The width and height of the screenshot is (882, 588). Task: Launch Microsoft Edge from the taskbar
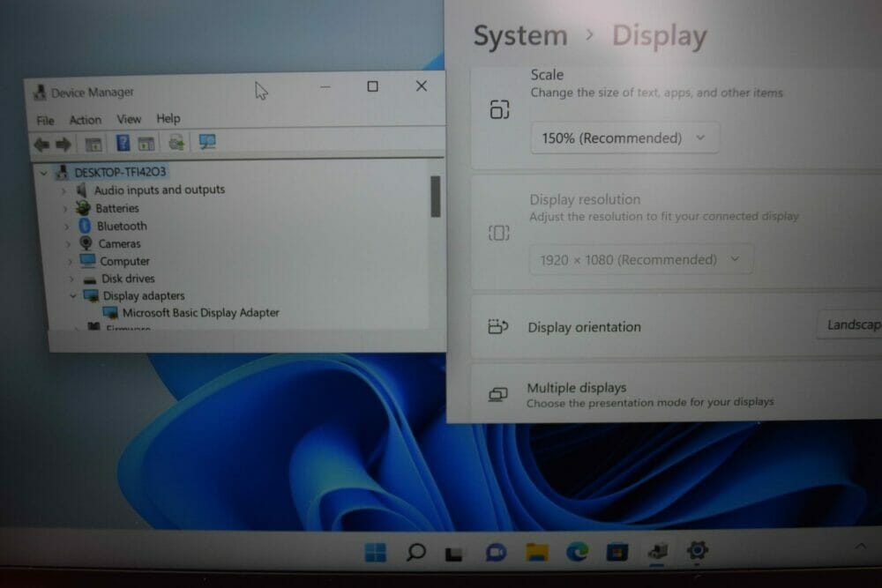[x=577, y=552]
